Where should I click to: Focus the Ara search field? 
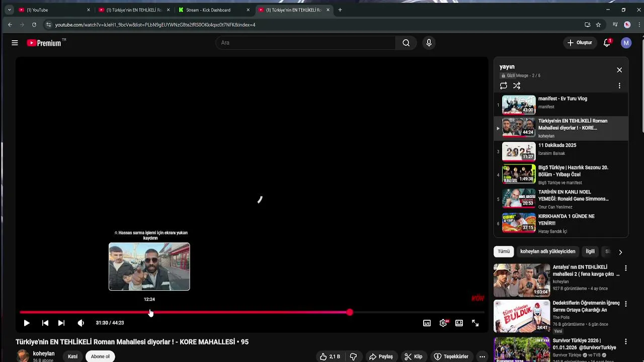[305, 43]
